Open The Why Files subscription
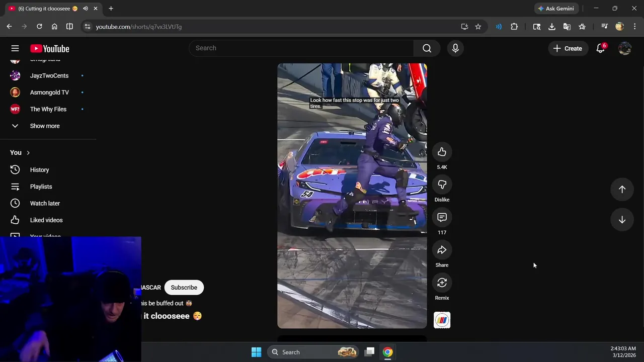Screen dimensions: 644x362 (48, 109)
